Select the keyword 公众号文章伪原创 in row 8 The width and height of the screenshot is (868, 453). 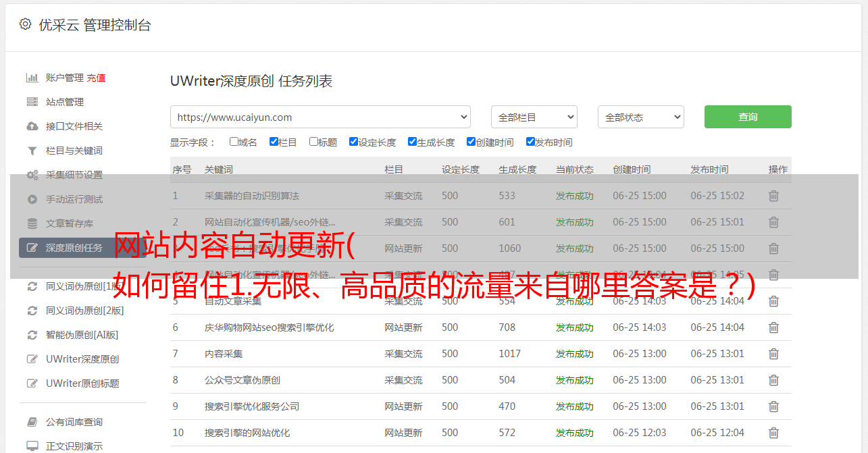pyautogui.click(x=242, y=380)
